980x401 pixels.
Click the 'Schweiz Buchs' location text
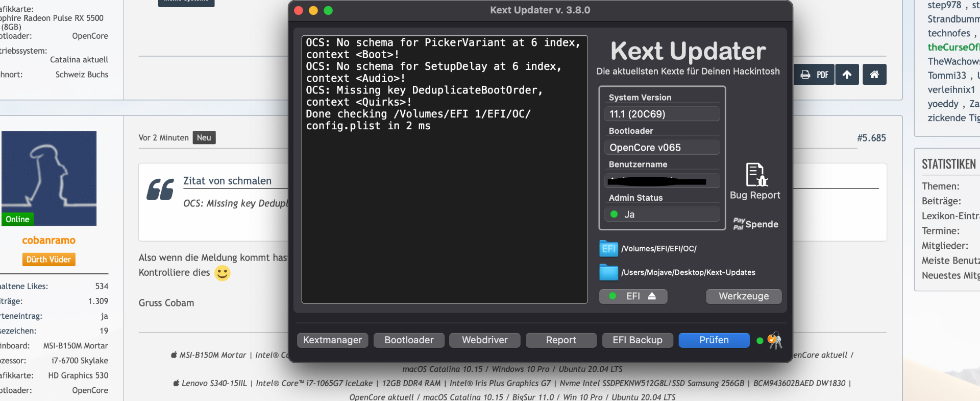coord(82,75)
